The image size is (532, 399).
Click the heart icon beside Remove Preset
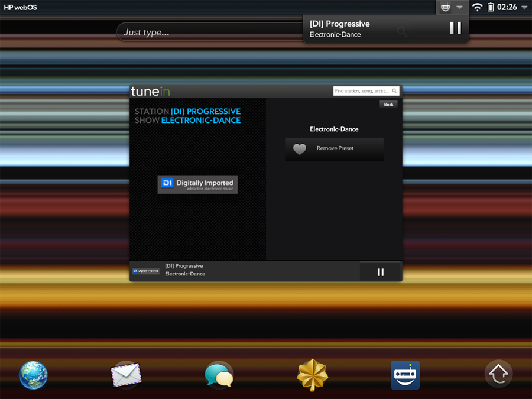pyautogui.click(x=300, y=149)
